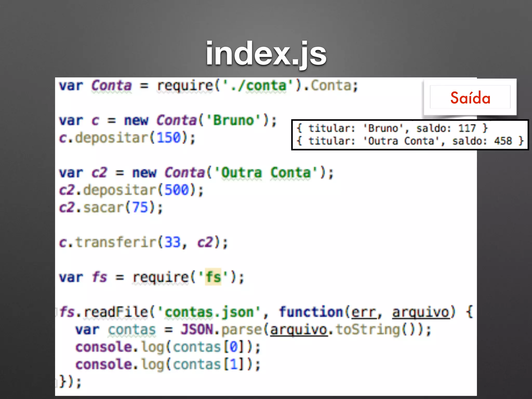
Task: Click the line 'var c = new Conta('Bruno');'
Action: [x=168, y=120]
